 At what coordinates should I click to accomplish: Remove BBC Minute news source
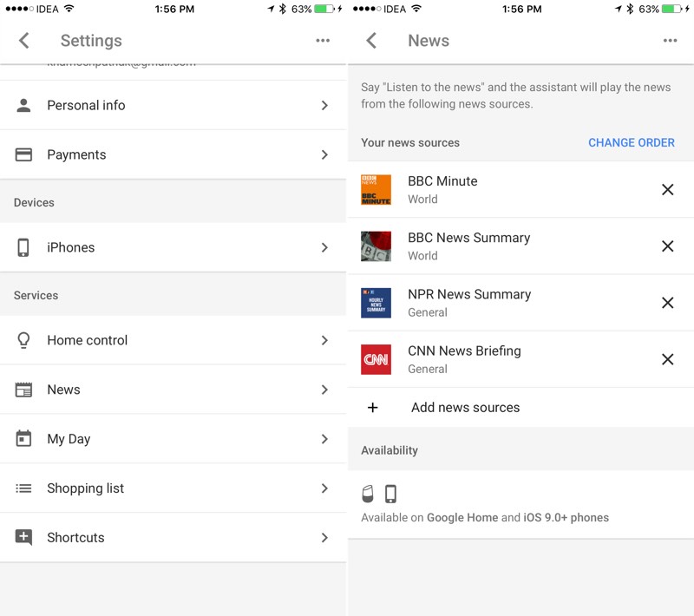pyautogui.click(x=667, y=189)
